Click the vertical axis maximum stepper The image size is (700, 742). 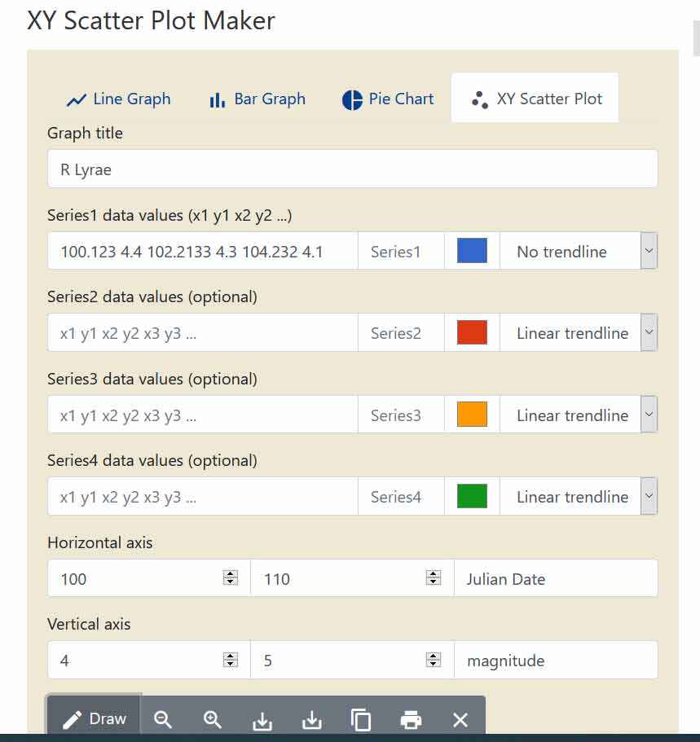point(434,660)
